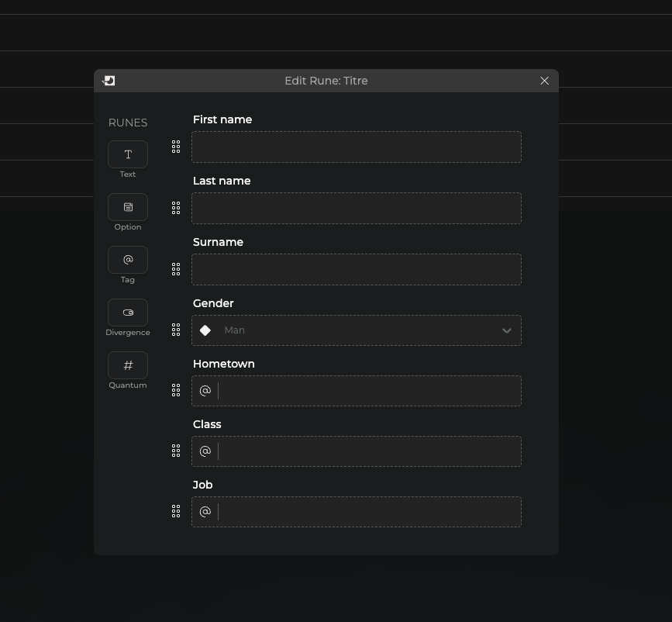Focus the First name text field
672x622 pixels.
[357, 147]
